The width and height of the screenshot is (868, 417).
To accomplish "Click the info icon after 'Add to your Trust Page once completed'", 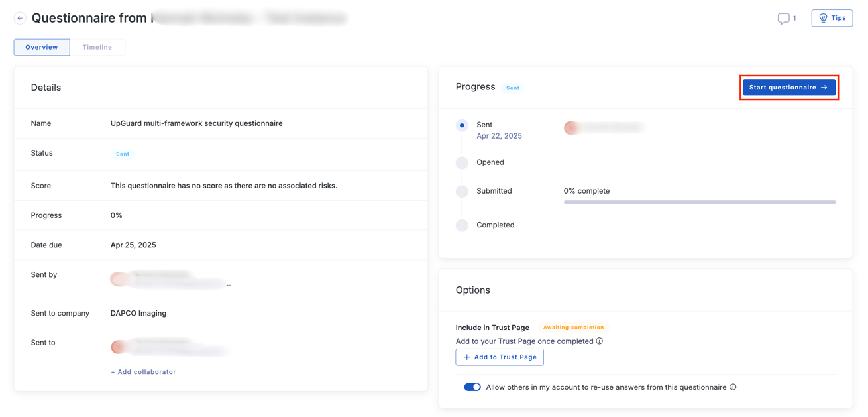I will coord(600,341).
